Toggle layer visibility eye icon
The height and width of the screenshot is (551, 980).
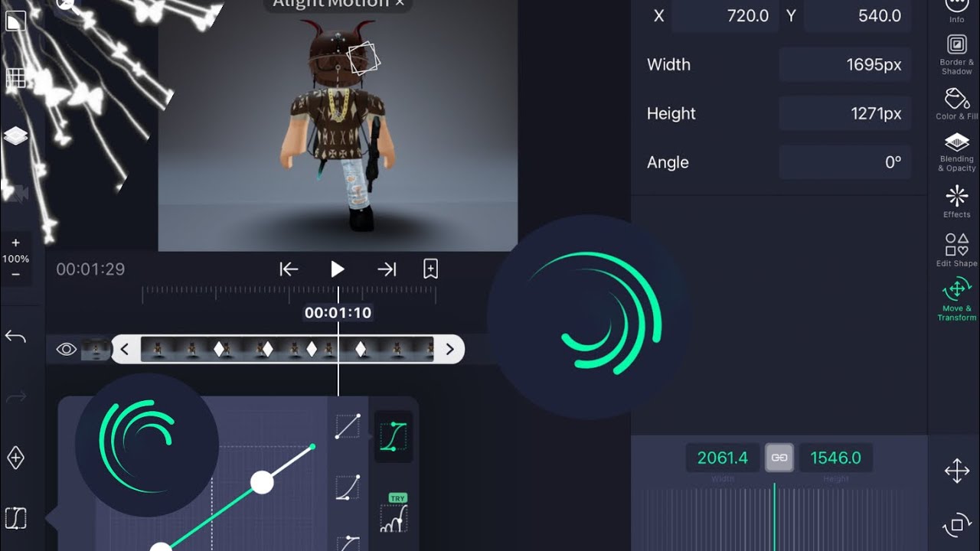pos(67,350)
